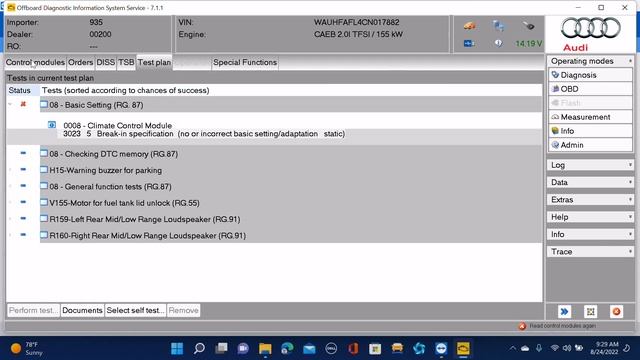Click the 0008 - Climate Control Module text
Screen dimensions: 640x360
[x=118, y=125]
